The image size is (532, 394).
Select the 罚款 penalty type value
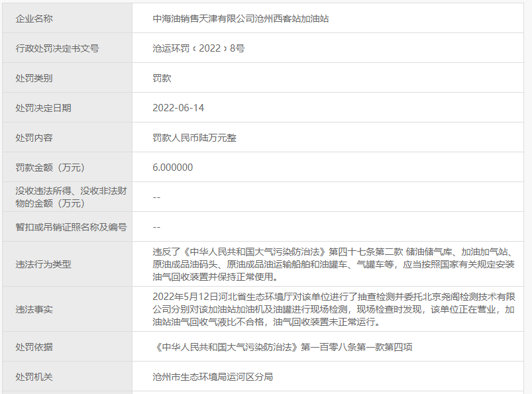pyautogui.click(x=162, y=78)
